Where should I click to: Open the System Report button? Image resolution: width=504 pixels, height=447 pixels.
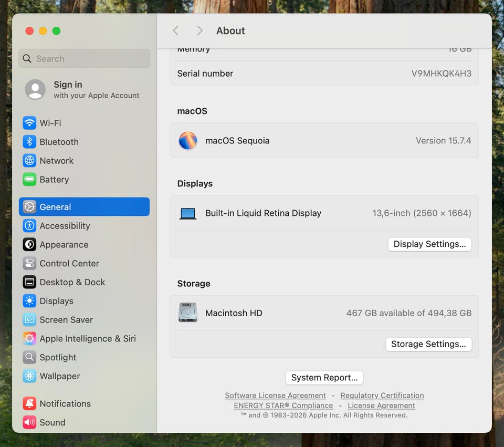pyautogui.click(x=324, y=378)
